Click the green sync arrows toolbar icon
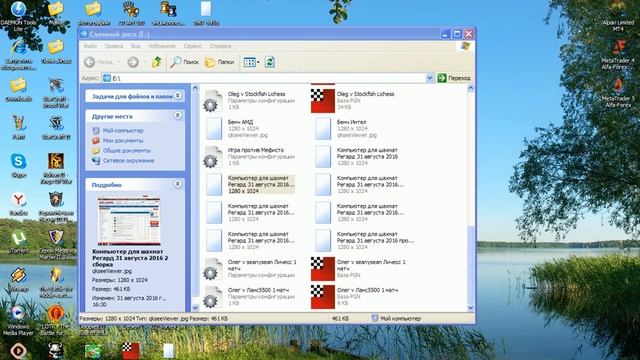Image resolution: width=640 pixels, height=360 pixels. 269,62
